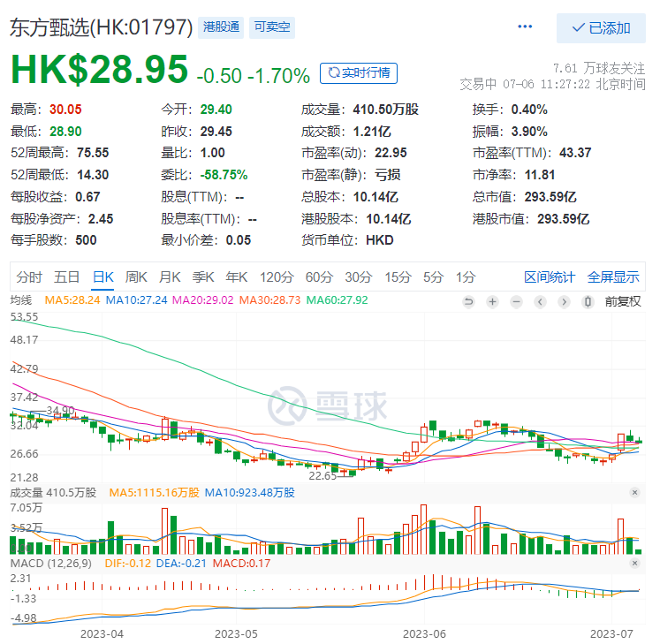Pan chart right with right chevron icon

tap(564, 301)
